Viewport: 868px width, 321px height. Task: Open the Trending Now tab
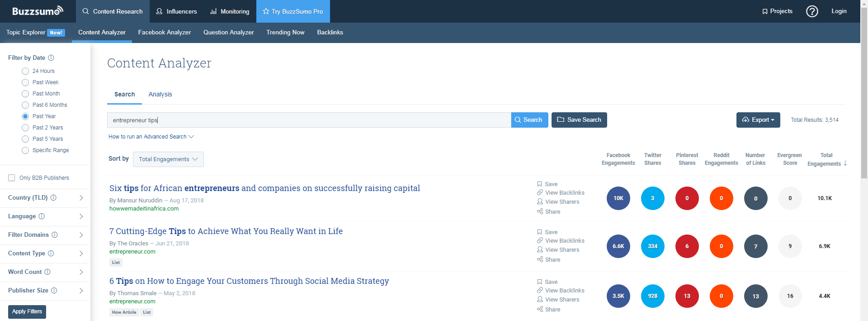point(285,33)
